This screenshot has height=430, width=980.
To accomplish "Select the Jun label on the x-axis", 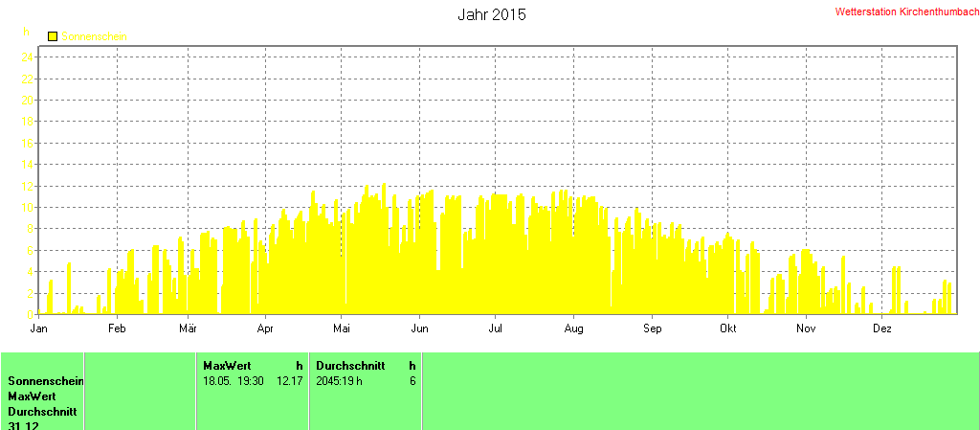I will 418,328.
